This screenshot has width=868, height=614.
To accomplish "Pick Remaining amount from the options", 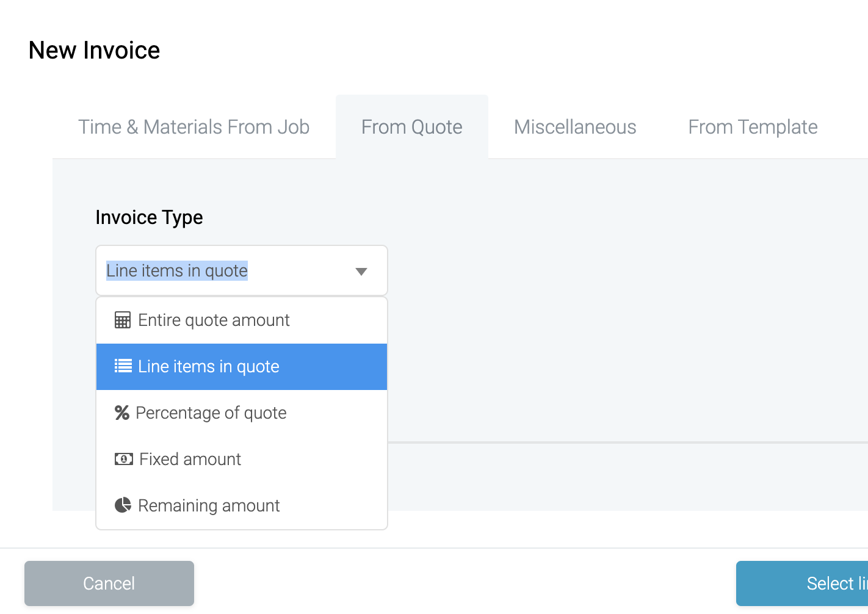I will click(208, 505).
